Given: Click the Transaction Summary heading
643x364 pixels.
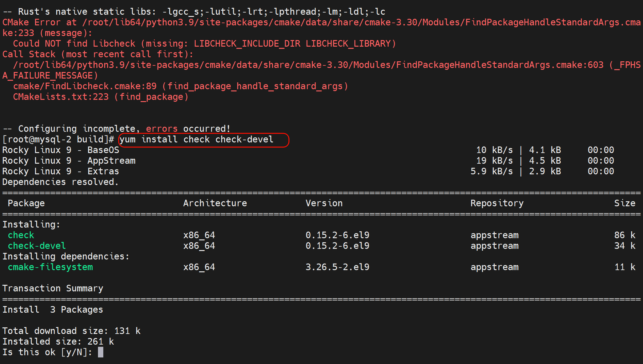Looking at the screenshot, I should (x=53, y=288).
